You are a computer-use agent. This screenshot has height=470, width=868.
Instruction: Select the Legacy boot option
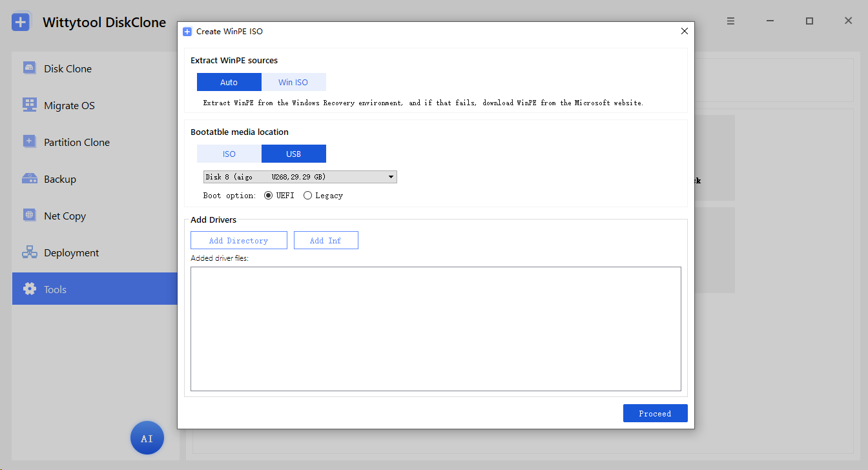point(323,196)
